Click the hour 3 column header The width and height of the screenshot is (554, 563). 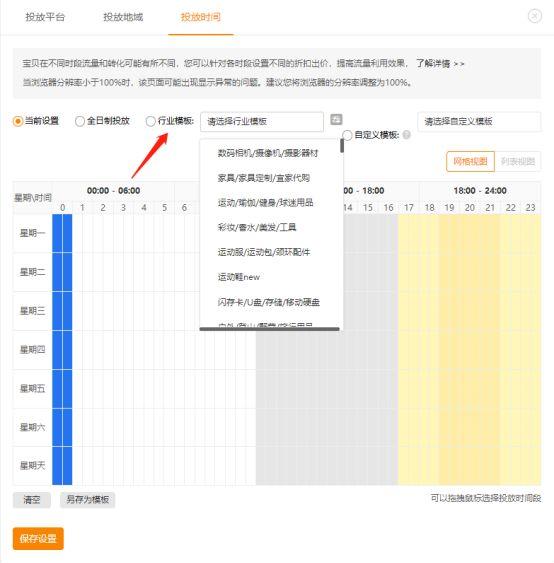(x=123, y=208)
